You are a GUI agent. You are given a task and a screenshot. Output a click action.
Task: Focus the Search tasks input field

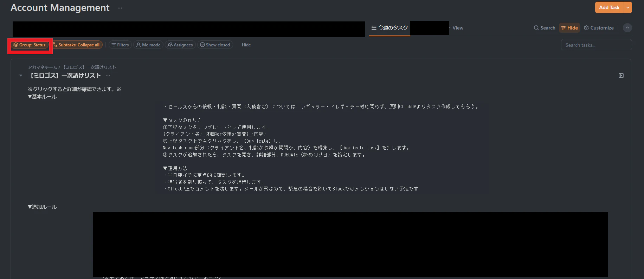point(596,45)
